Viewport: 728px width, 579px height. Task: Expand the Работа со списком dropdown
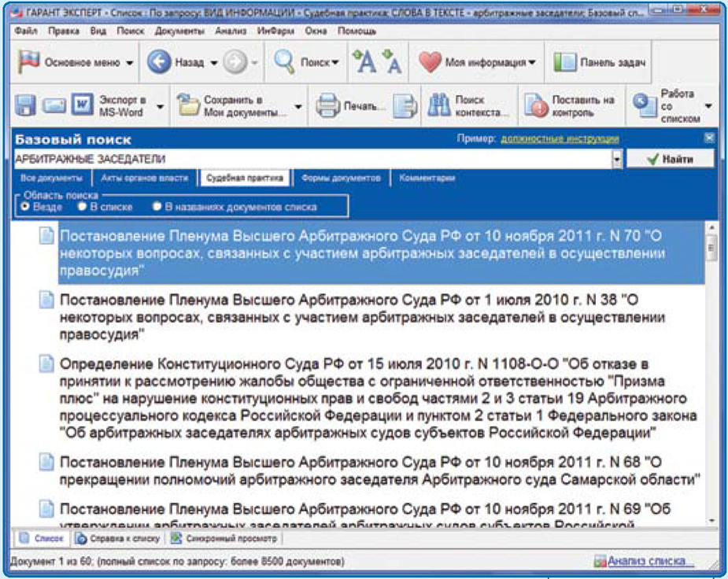(708, 106)
